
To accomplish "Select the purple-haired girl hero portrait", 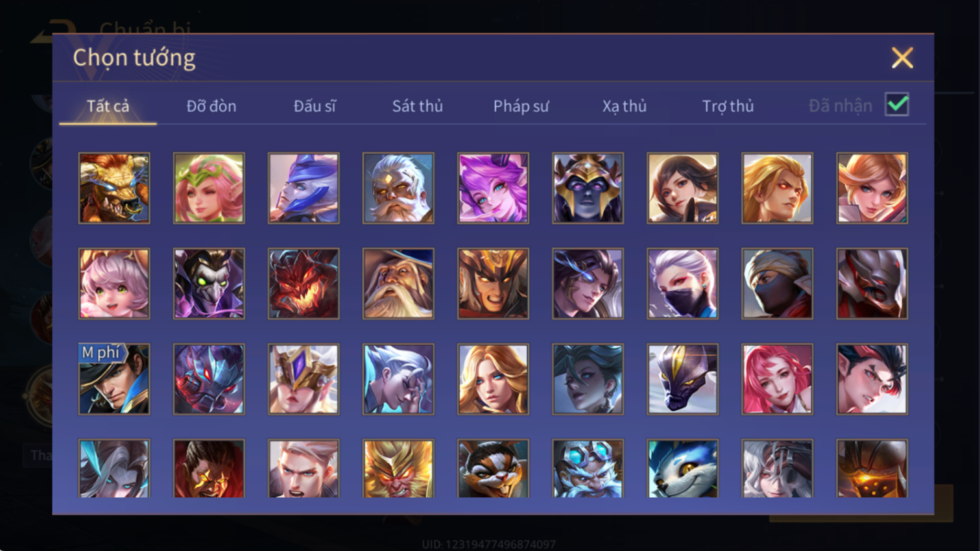I will (x=493, y=188).
